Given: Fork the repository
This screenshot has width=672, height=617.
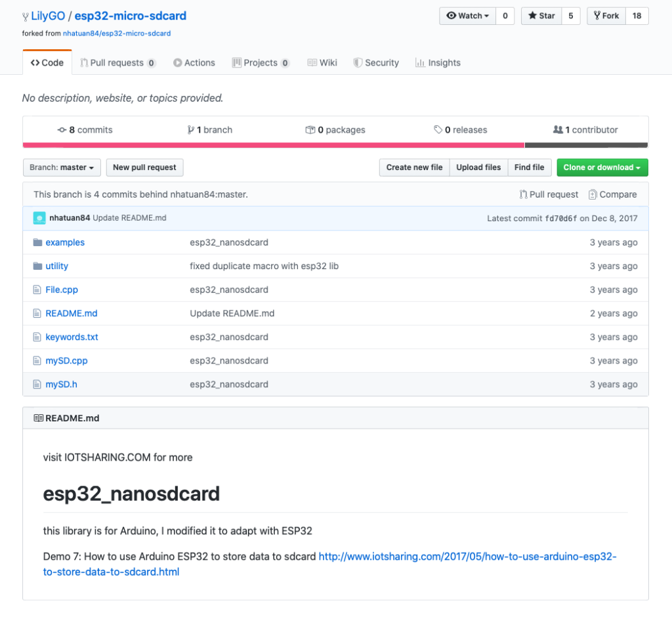Looking at the screenshot, I should point(606,16).
